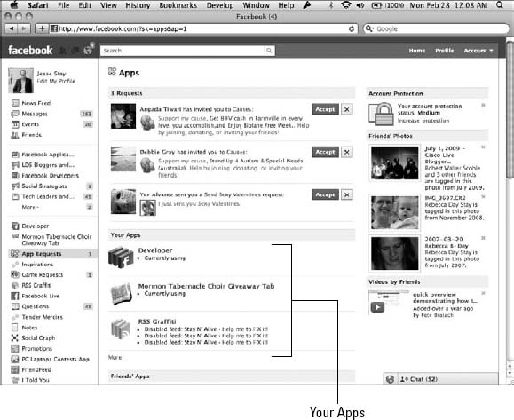The image size is (514, 420).
Task: Open Chat globe icon in chat bar
Action: [x=390, y=379]
